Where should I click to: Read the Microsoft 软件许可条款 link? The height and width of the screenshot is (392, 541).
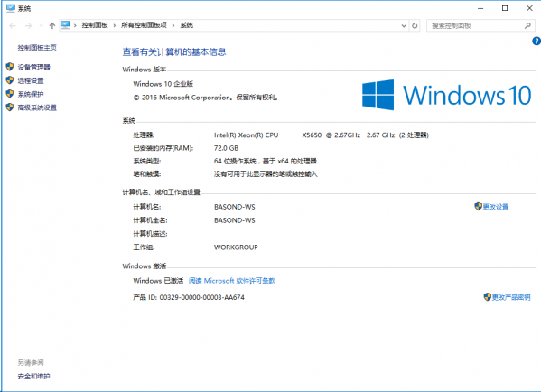click(x=232, y=281)
